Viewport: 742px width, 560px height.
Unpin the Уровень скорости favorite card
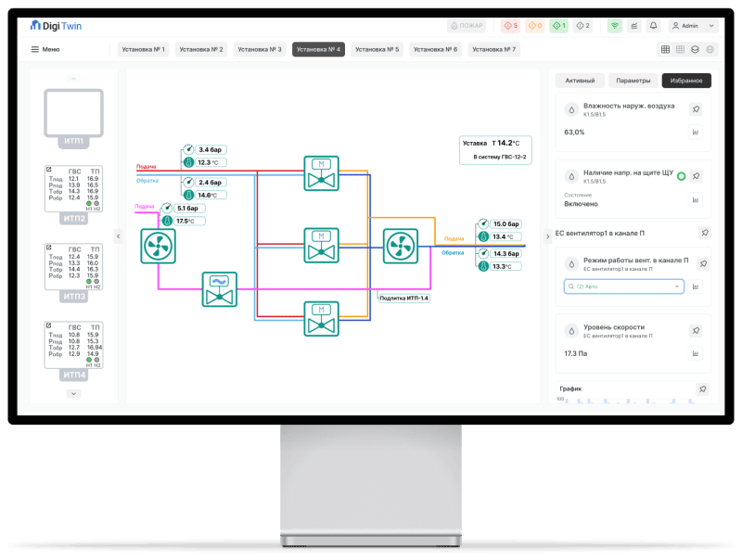coord(695,328)
